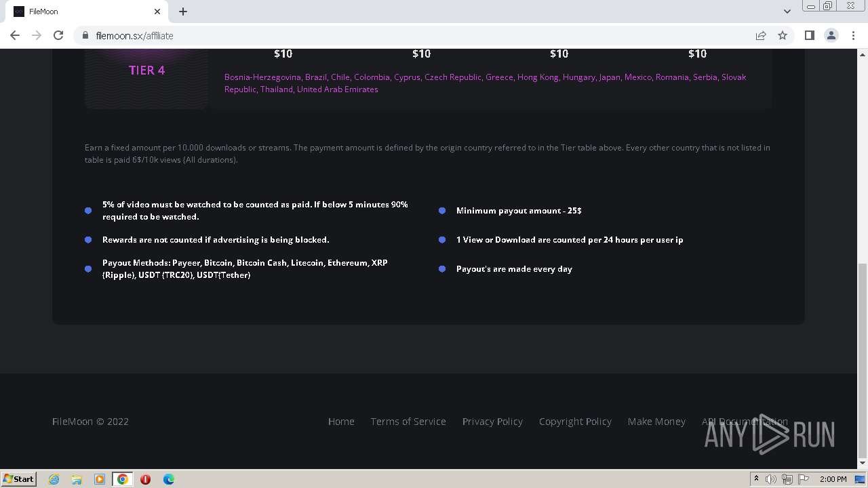Show hidden system tray icons
Image resolution: width=868 pixels, height=488 pixels.
click(756, 479)
